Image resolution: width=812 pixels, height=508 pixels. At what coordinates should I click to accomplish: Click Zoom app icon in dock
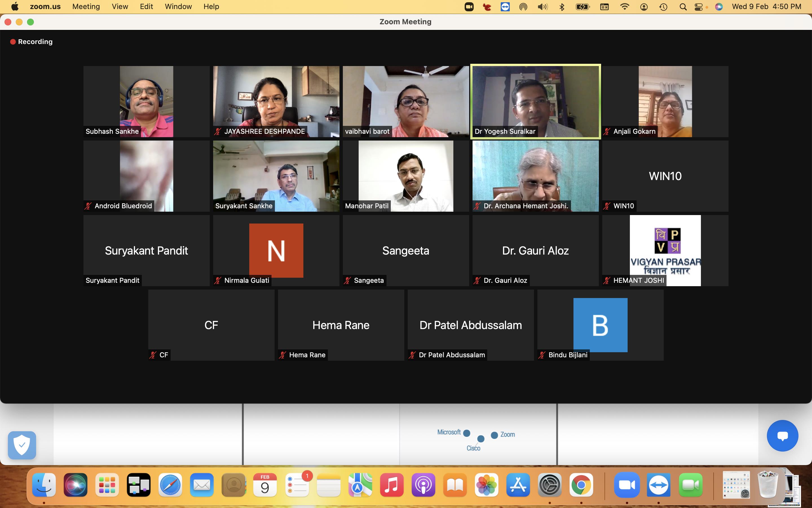tap(627, 485)
